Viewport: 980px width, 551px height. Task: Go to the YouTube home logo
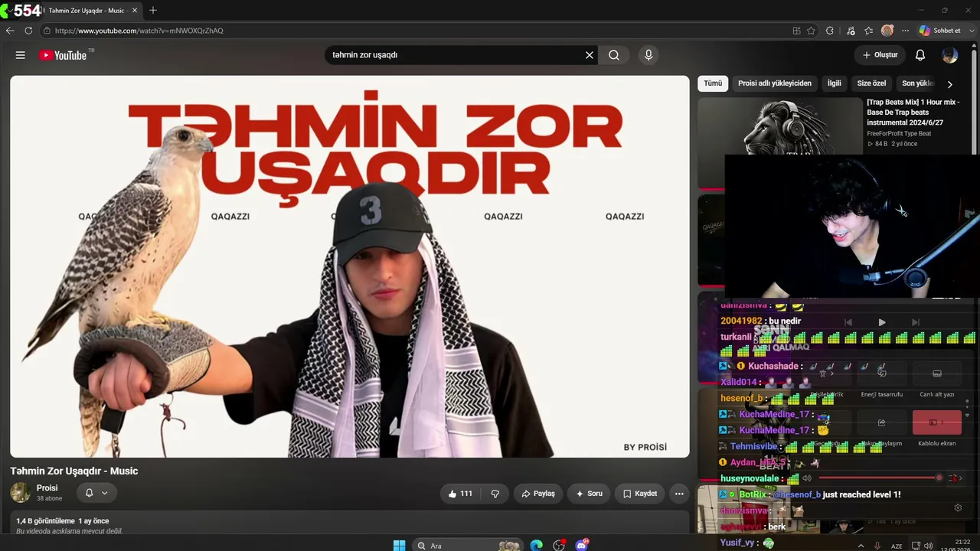point(63,55)
